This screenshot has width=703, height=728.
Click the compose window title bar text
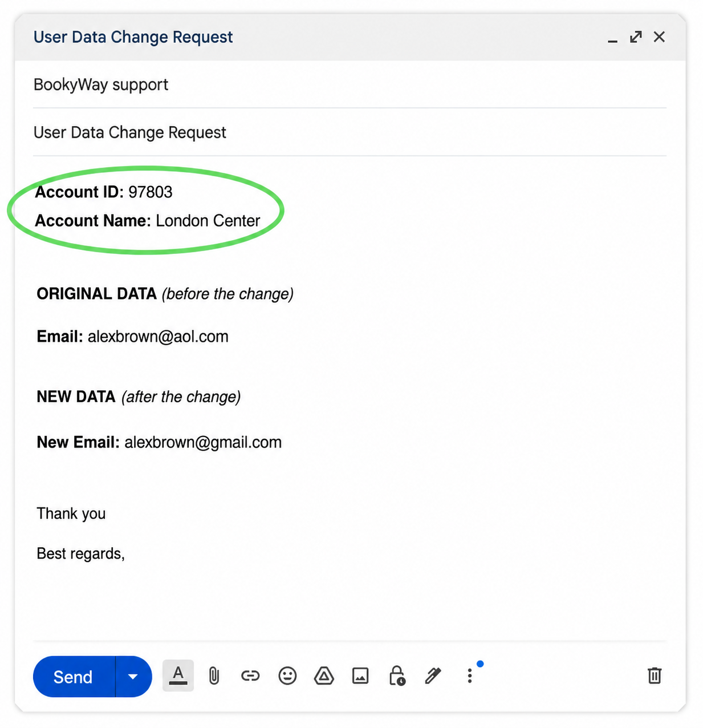(133, 37)
